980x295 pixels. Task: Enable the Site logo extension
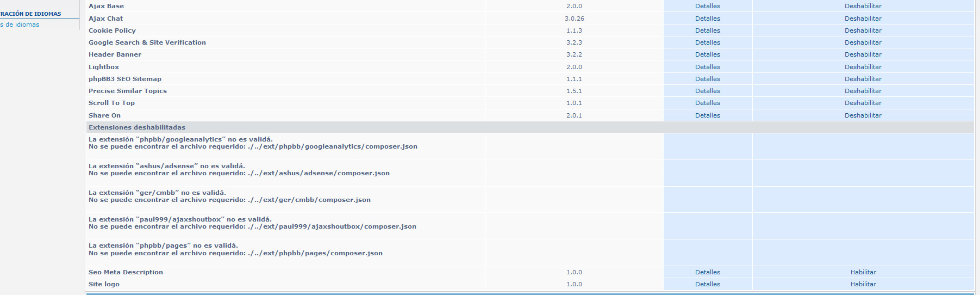(863, 284)
